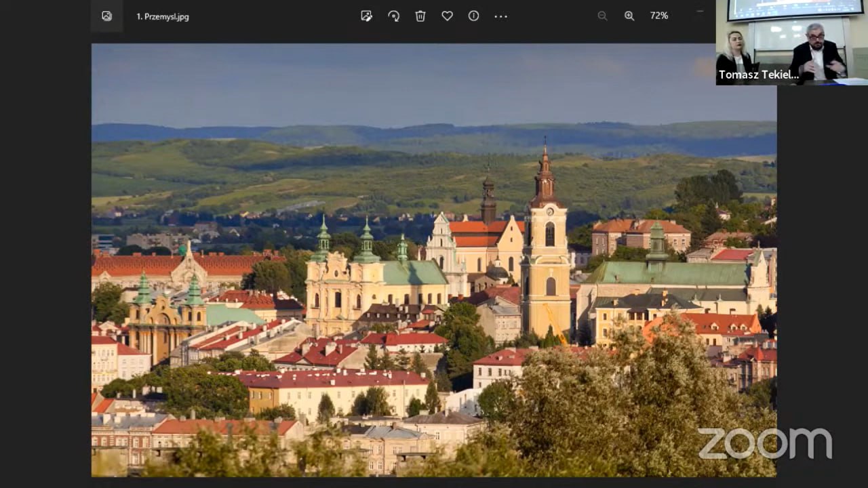Zoom out with the minus magnifier
Screen dimensions: 868x488
click(x=602, y=16)
